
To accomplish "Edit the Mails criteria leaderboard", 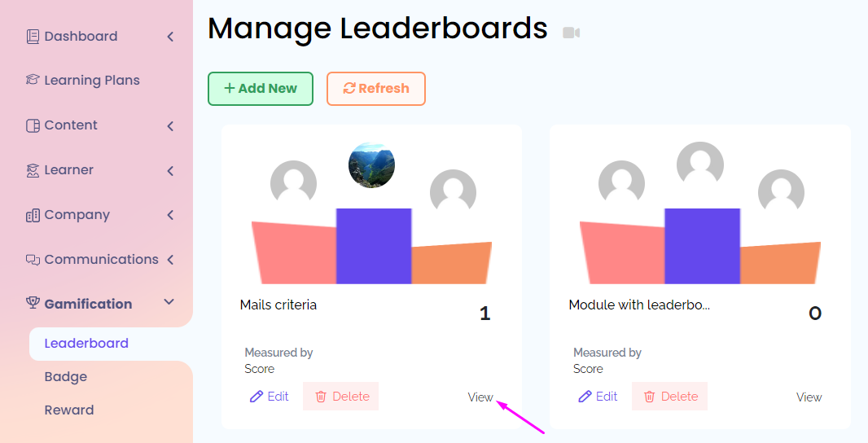I will [270, 397].
